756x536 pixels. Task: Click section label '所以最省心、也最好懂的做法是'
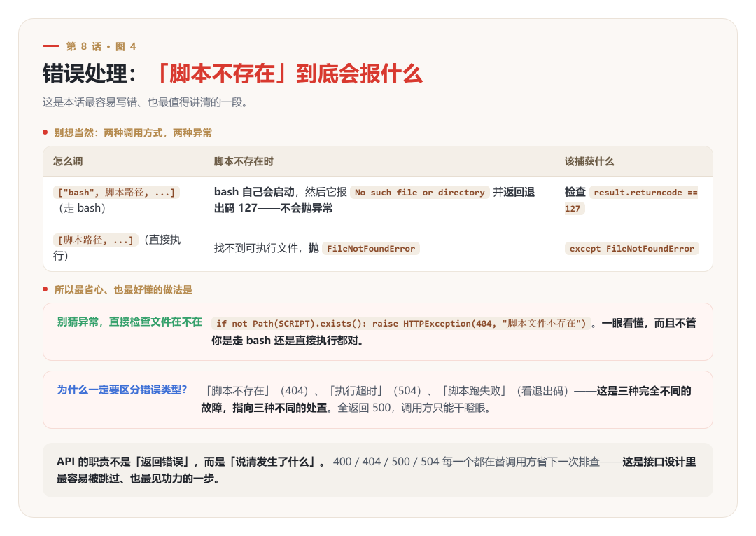123,289
